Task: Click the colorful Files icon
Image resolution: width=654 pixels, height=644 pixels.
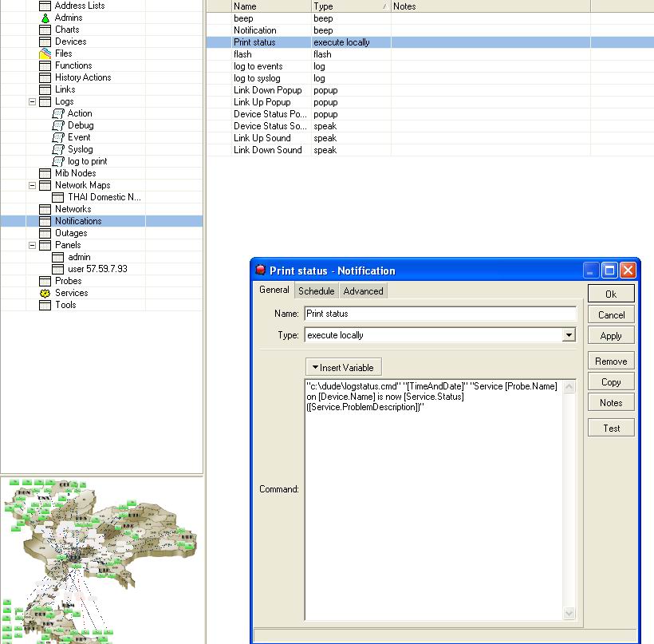Action: 45,53
